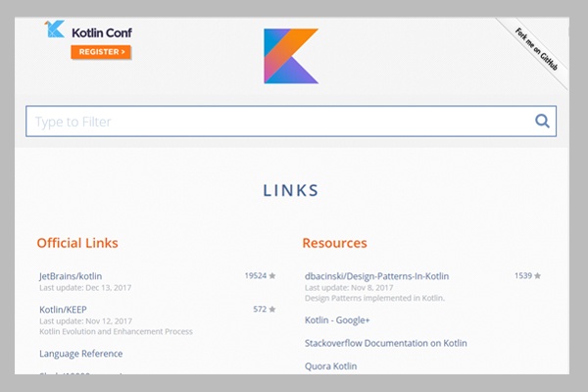Click the star icon next to 19524
This screenshot has width=588, height=392.
click(x=272, y=276)
